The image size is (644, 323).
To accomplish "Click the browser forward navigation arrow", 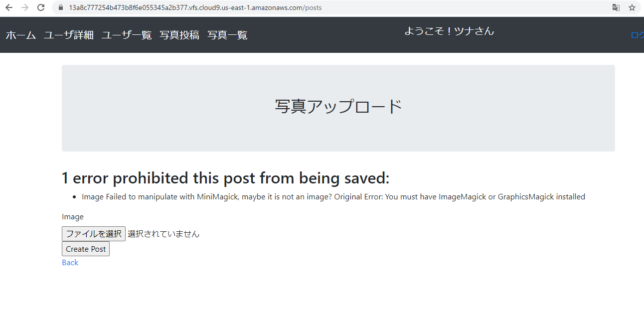I will tap(25, 7).
